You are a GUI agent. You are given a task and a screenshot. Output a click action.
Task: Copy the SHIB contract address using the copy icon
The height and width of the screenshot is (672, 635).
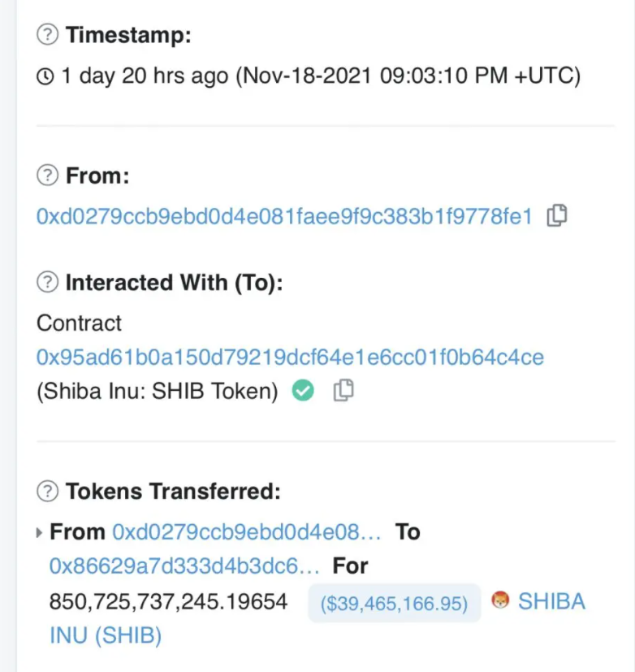coord(344,392)
